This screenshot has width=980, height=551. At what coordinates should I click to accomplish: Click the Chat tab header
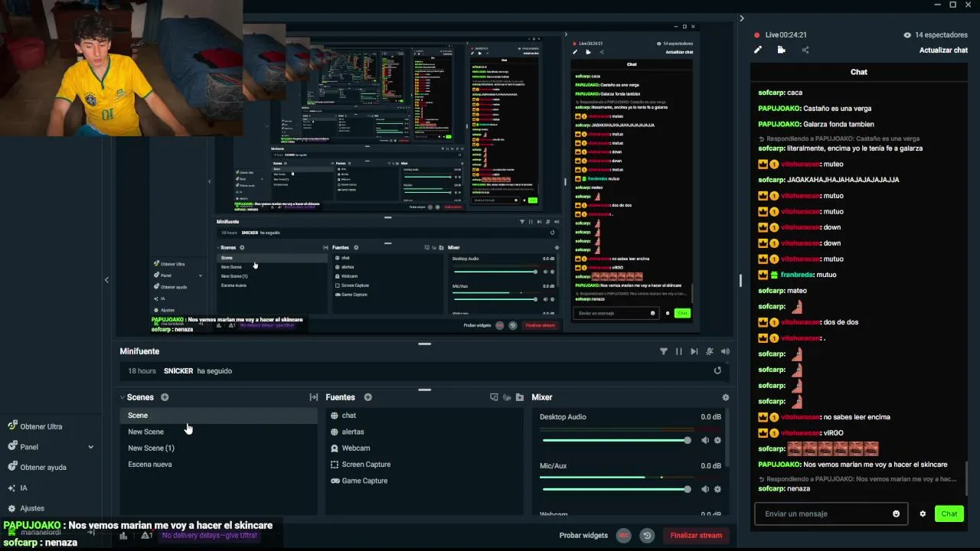coord(858,72)
